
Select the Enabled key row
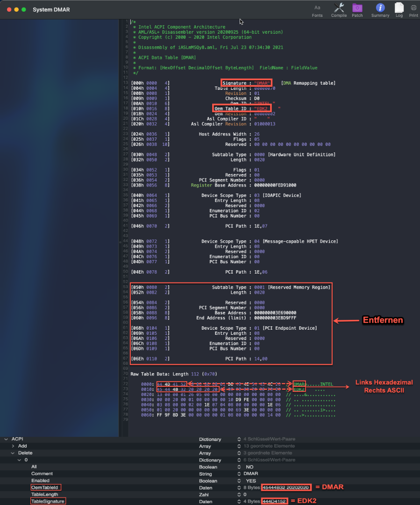40,481
